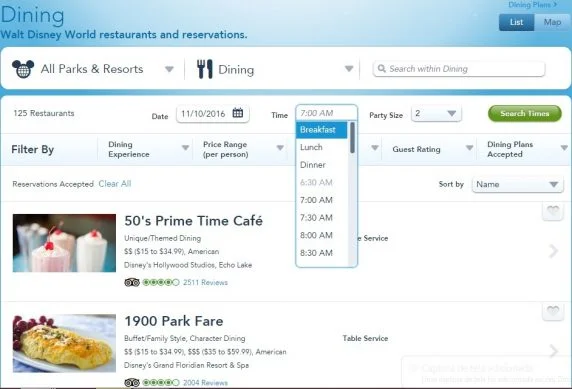Open 2004 Reviews link
The width and height of the screenshot is (572, 389).
tap(205, 383)
